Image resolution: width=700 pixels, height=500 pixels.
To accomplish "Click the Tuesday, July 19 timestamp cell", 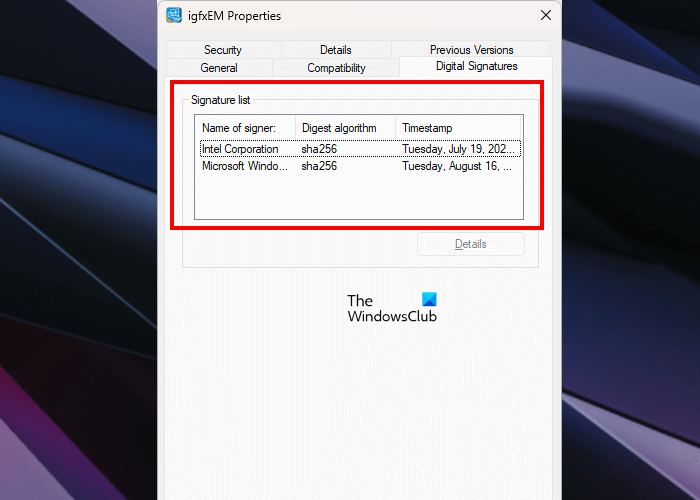I will (x=458, y=149).
